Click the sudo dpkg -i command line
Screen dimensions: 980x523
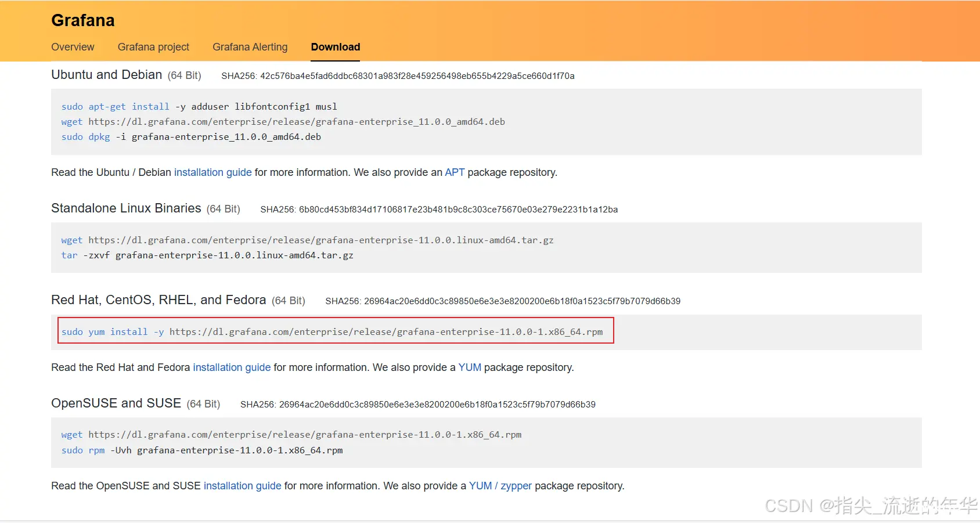(x=191, y=137)
